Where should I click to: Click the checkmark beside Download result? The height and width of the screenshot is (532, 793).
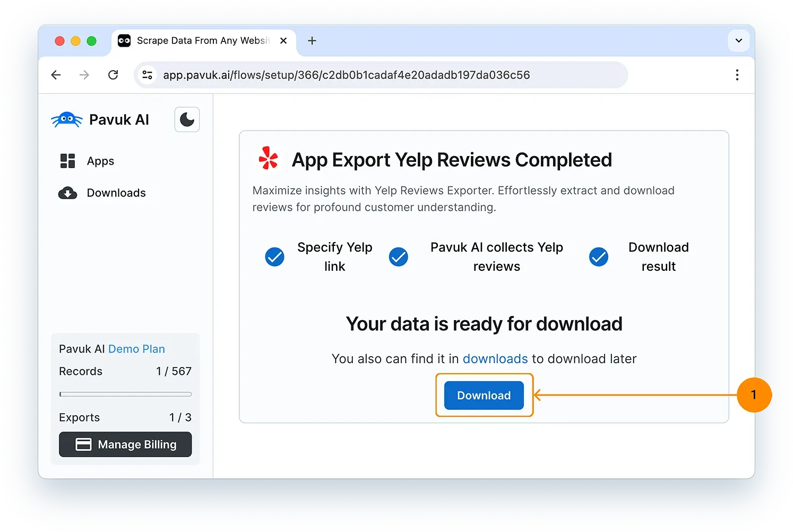coord(599,257)
